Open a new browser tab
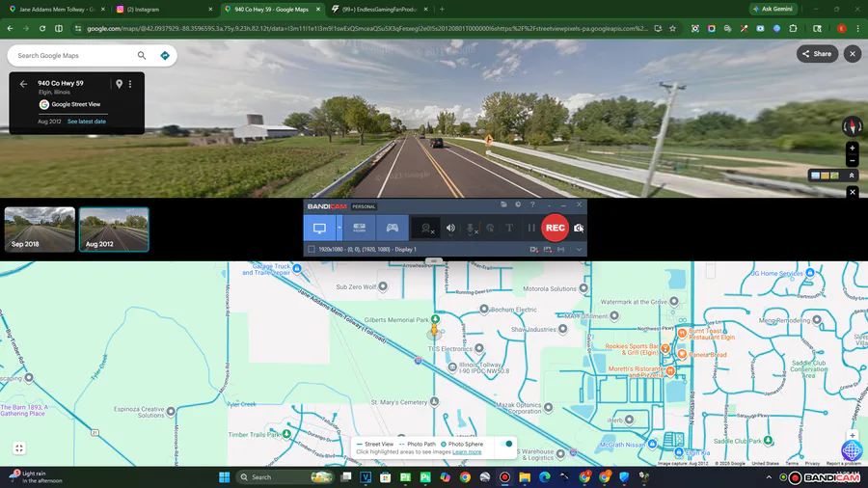Viewport: 868px width, 488px height. 442,10
